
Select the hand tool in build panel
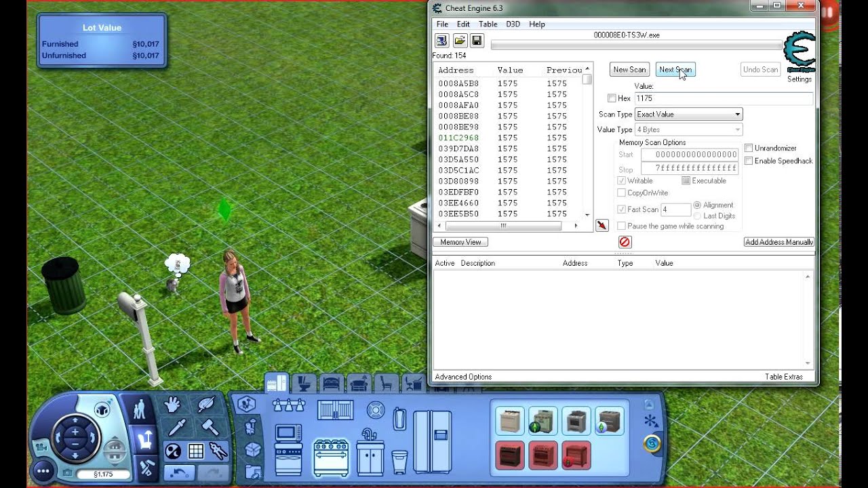coord(172,405)
